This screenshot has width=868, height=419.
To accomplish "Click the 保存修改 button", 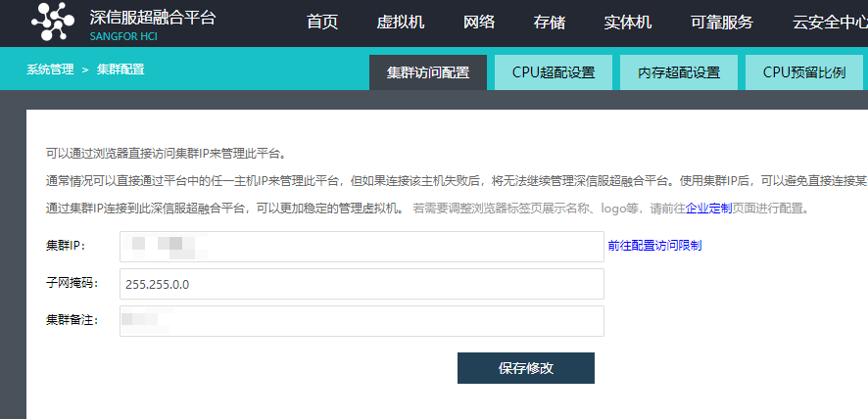I will point(526,368).
